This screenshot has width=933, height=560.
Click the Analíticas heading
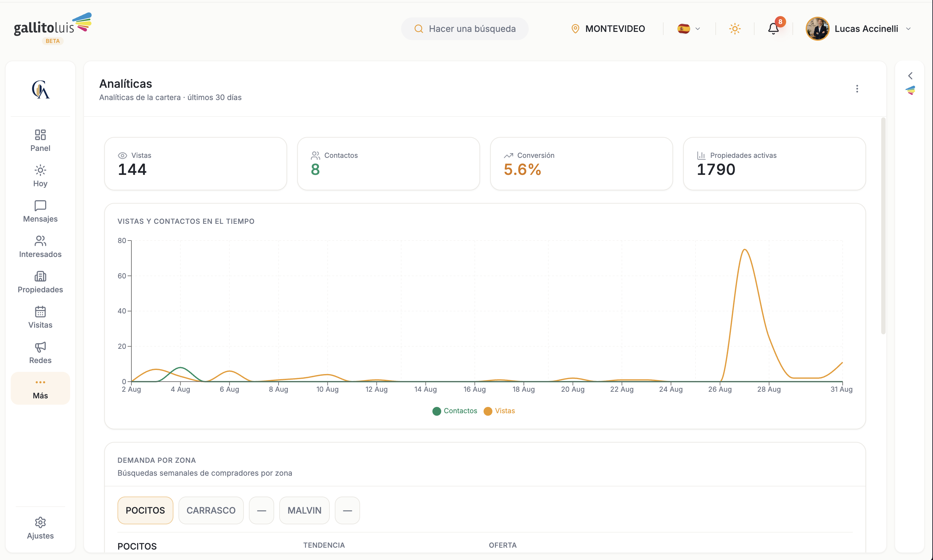125,83
